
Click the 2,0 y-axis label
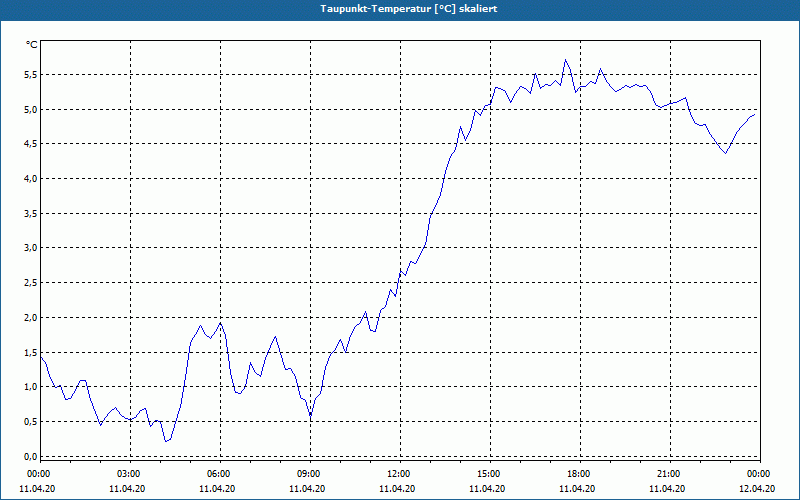click(x=31, y=317)
